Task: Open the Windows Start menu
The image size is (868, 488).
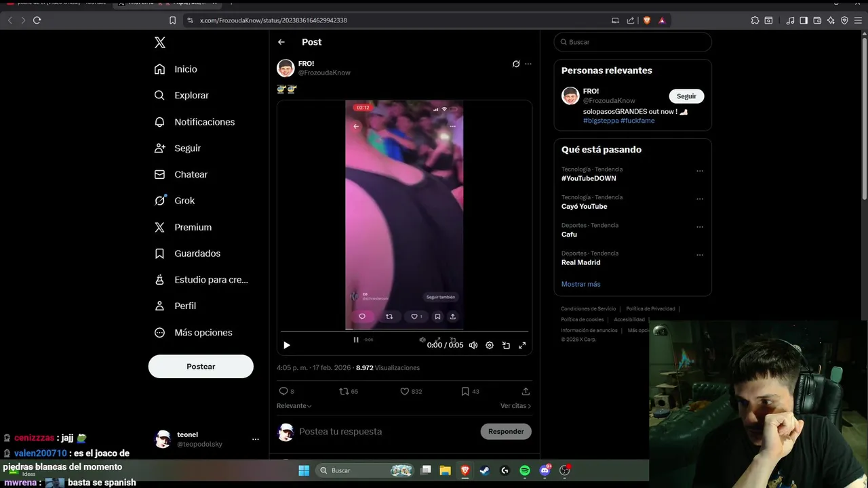Action: coord(304,470)
